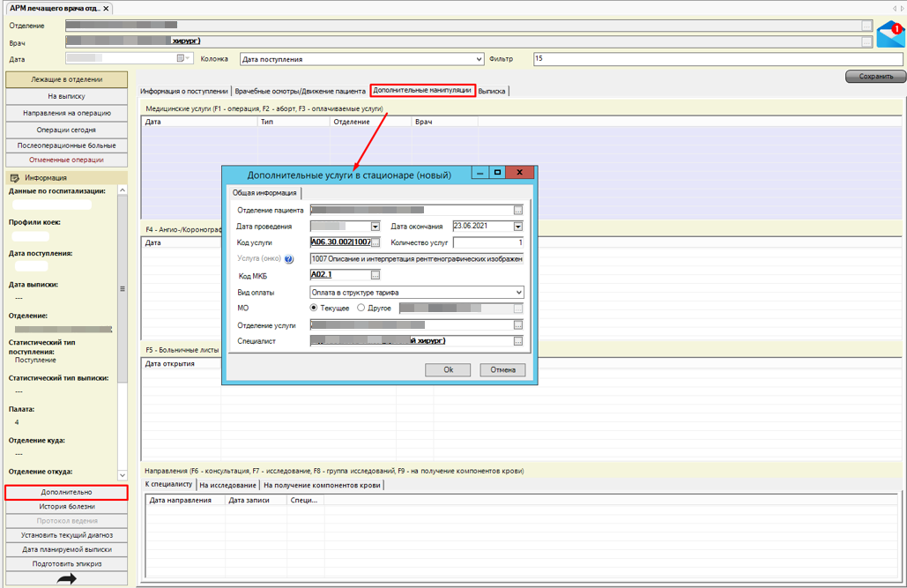Open the Колонка dropdown with Дата поступления
This screenshot has width=907, height=588.
pos(362,59)
